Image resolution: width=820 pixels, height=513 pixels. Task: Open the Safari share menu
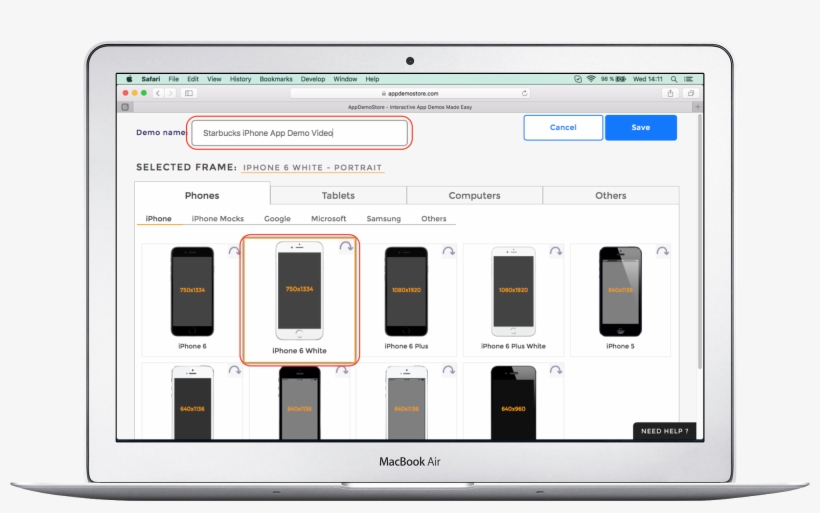(x=670, y=93)
